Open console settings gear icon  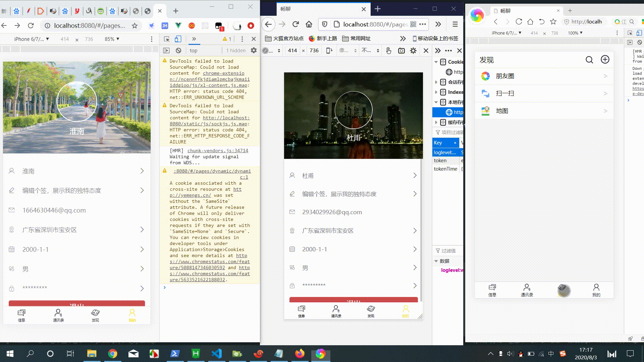coord(254,51)
